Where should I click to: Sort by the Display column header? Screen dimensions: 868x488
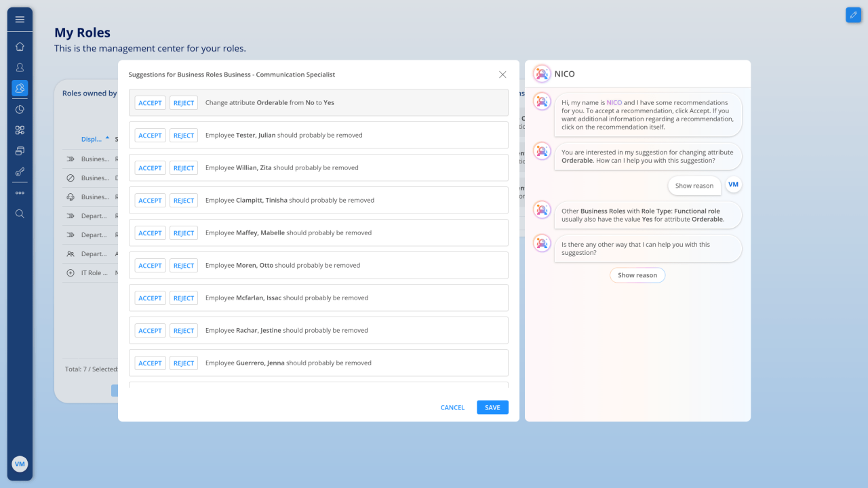(91, 140)
